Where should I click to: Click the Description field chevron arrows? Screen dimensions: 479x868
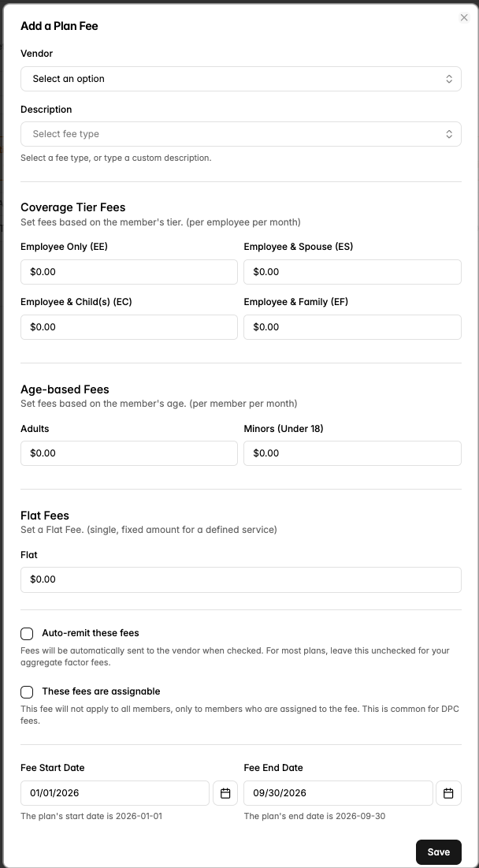(x=449, y=134)
